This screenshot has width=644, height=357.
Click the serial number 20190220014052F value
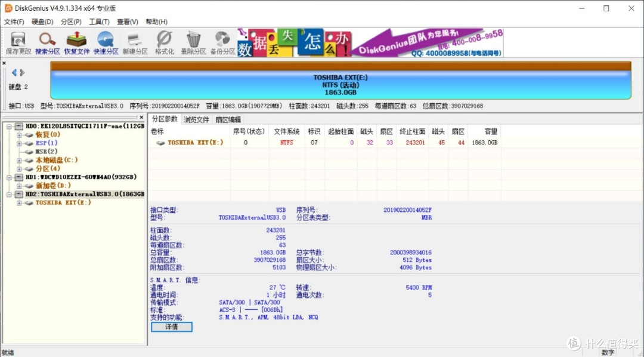(x=407, y=210)
